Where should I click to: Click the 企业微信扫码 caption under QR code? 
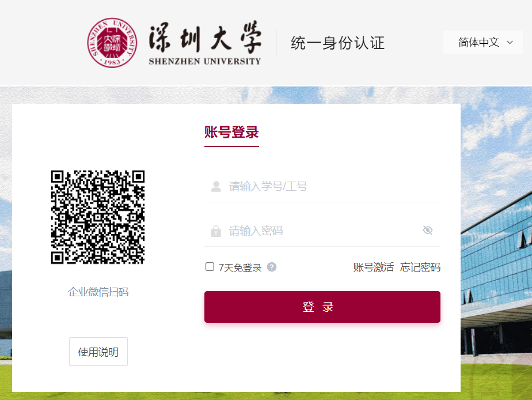click(98, 292)
